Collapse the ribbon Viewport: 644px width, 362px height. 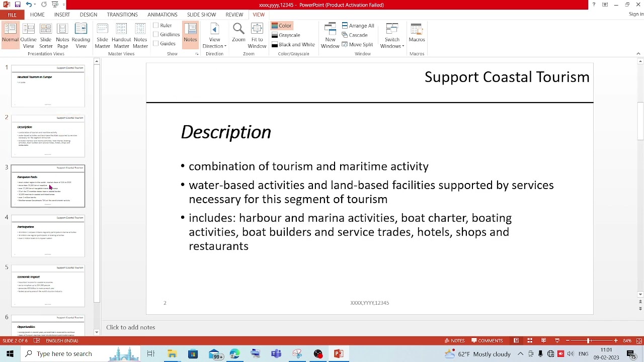tap(638, 54)
